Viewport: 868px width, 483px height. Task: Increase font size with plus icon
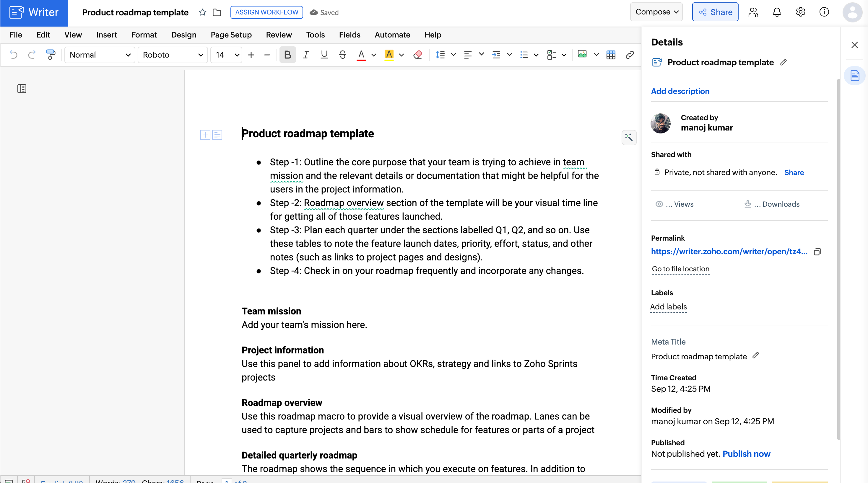(x=251, y=55)
